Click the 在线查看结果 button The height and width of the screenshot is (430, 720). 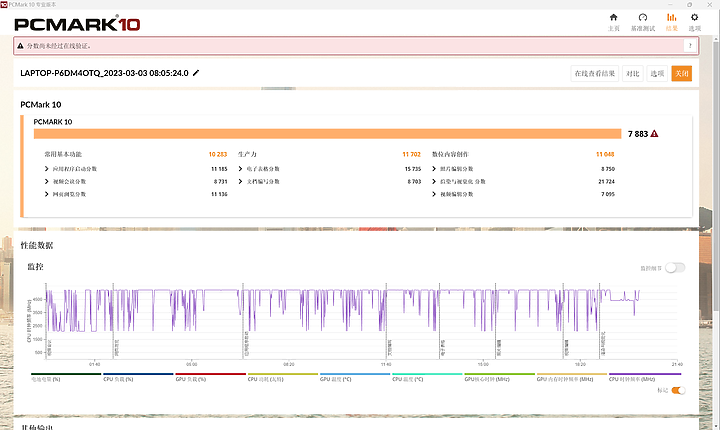[595, 74]
